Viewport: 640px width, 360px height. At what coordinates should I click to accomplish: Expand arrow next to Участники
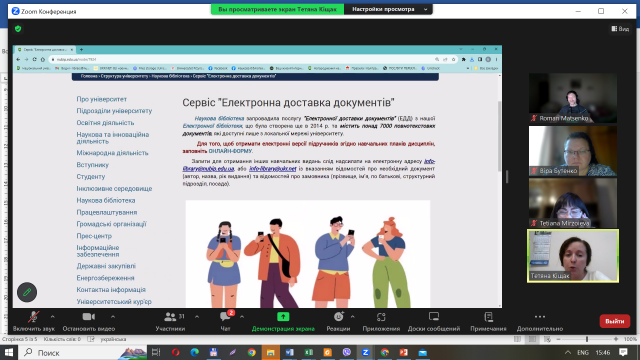coord(197,317)
